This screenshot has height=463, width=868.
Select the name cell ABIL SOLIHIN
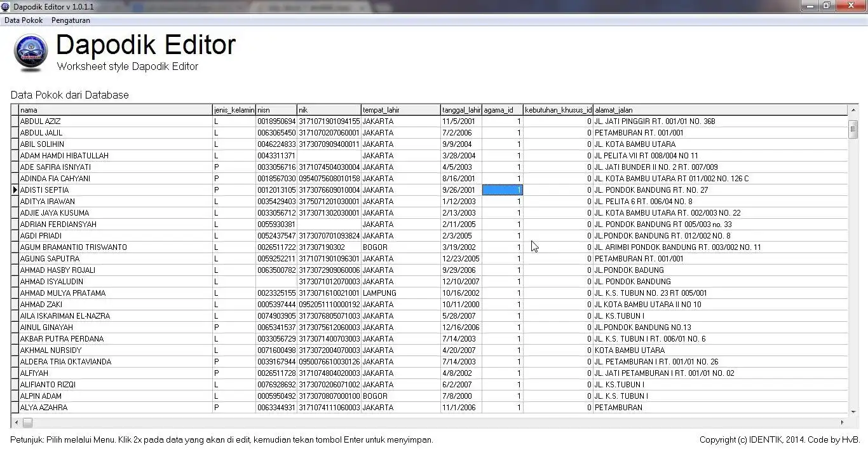point(116,144)
